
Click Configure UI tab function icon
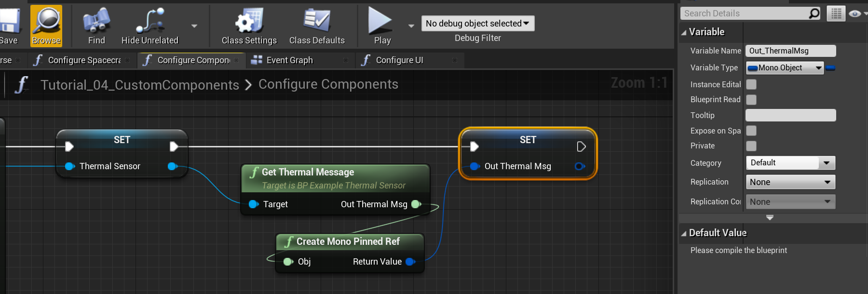[x=366, y=60]
